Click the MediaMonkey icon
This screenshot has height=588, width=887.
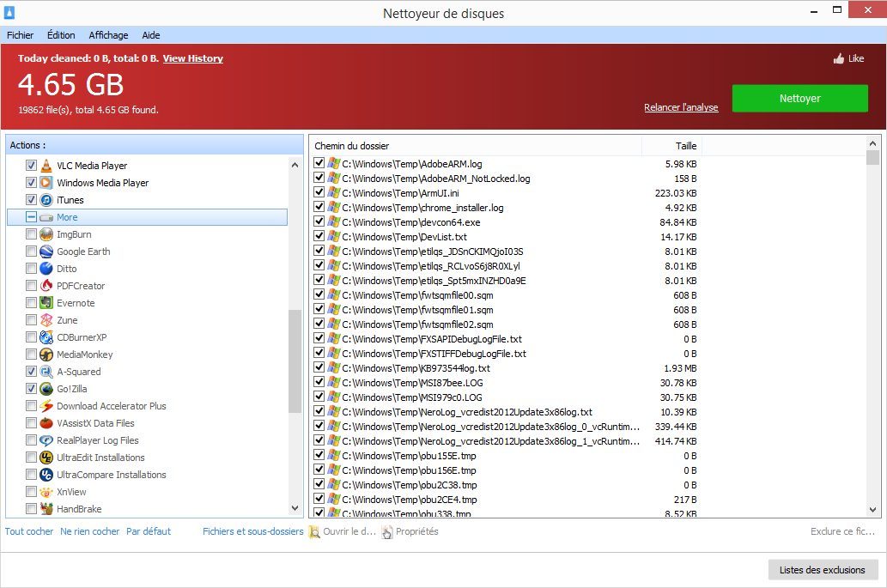point(46,355)
